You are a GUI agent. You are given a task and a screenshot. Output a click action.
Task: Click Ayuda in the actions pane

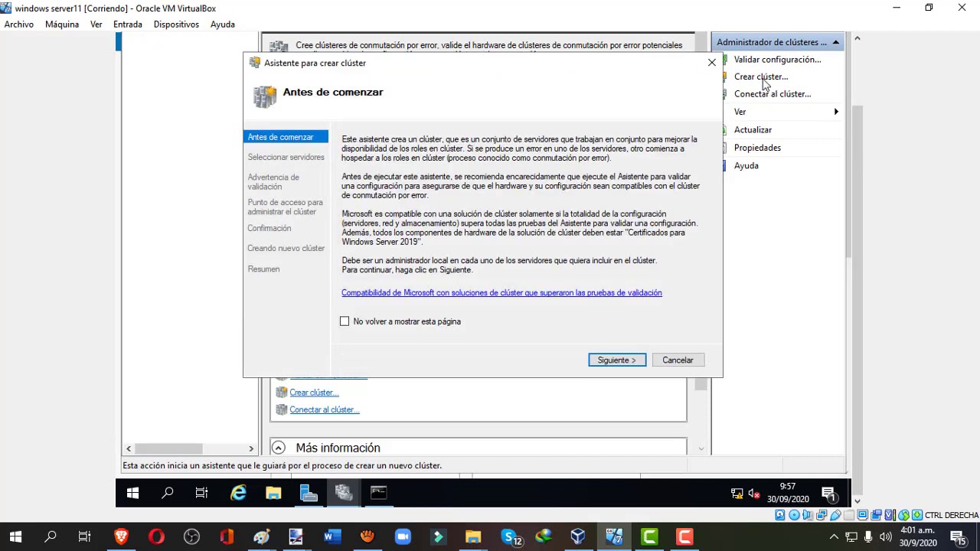[746, 165]
